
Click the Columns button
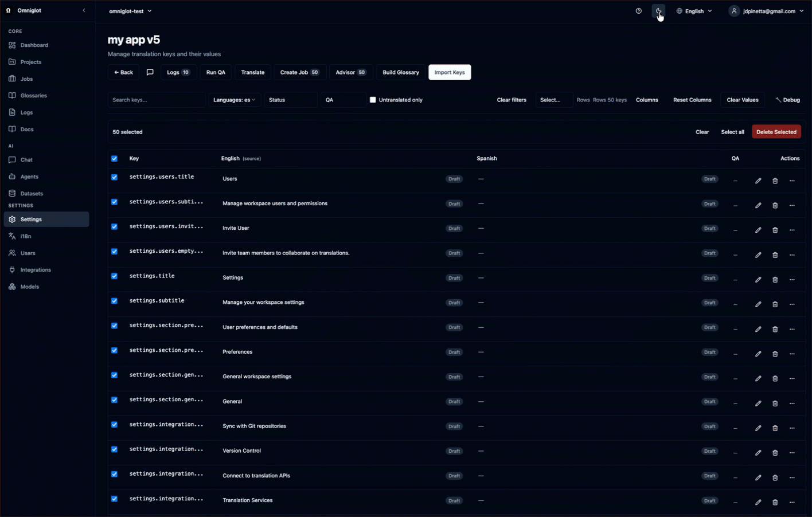click(x=647, y=100)
